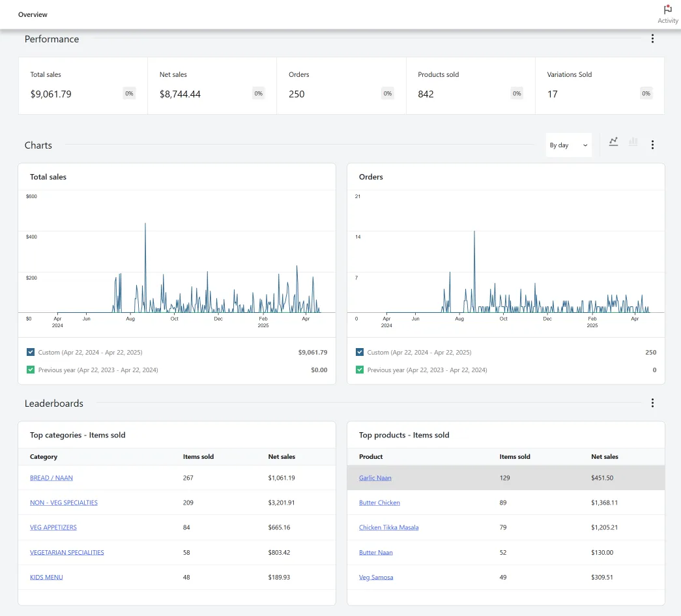This screenshot has width=681, height=616.
Task: Open Charts section ellipsis menu
Action: [x=652, y=145]
